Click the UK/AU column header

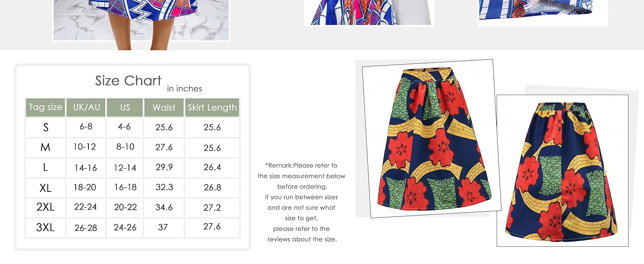pos(86,107)
